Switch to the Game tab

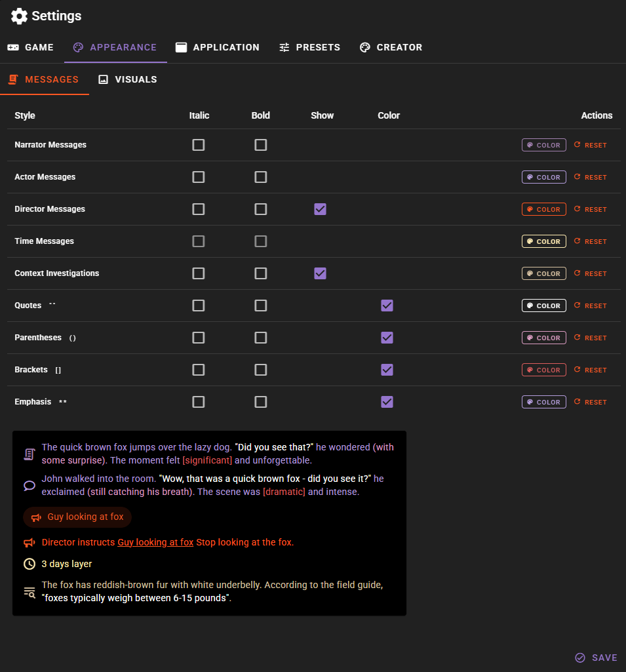31,47
